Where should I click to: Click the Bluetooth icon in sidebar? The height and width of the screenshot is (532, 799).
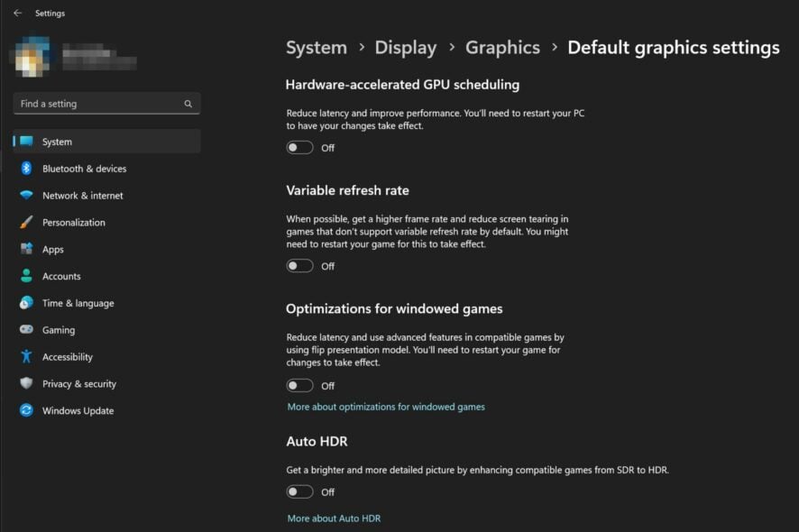tap(26, 168)
